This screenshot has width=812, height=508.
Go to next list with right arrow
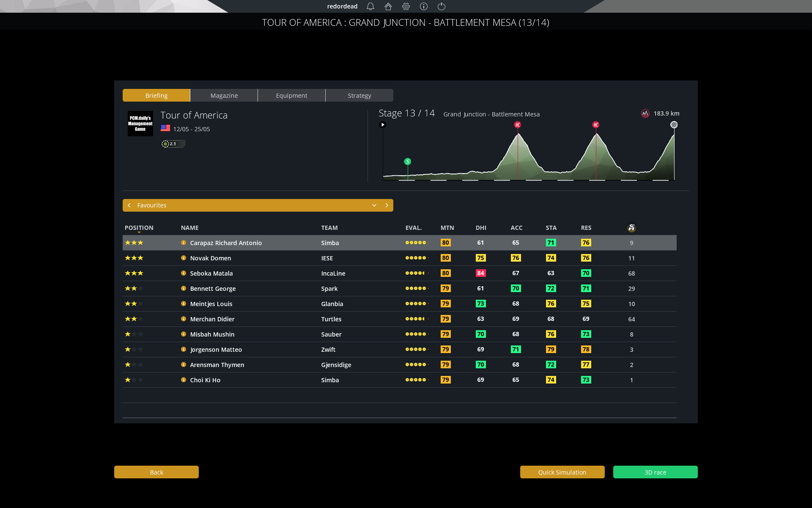click(x=387, y=205)
